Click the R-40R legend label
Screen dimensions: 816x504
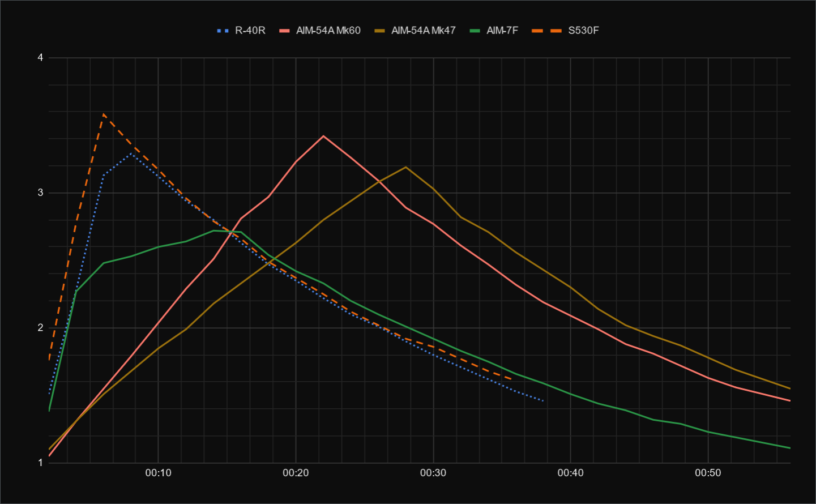click(x=250, y=31)
